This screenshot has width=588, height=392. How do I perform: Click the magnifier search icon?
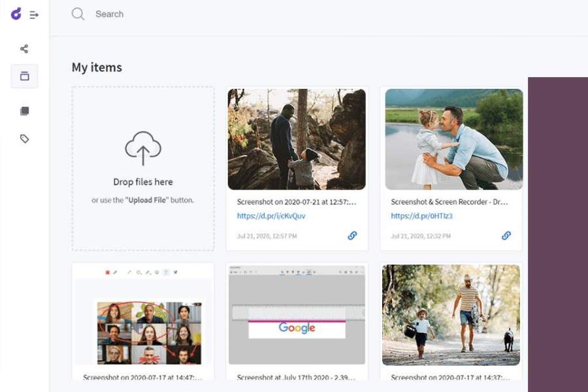[78, 14]
